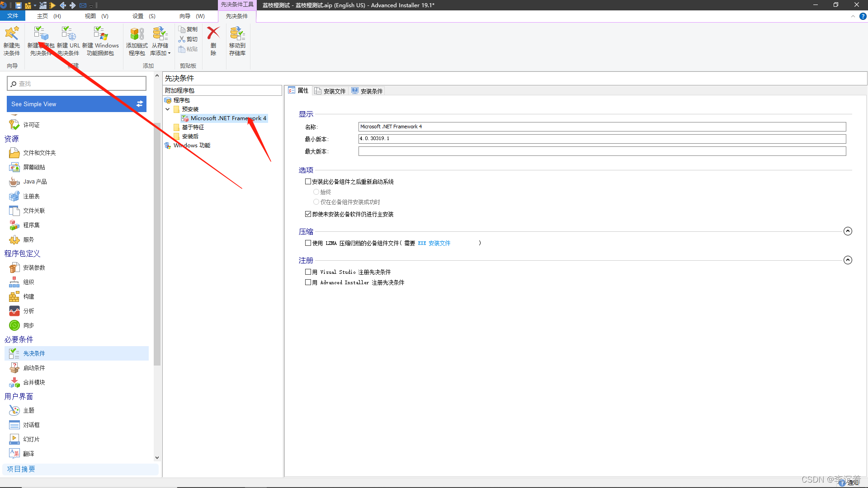Open the Registry page in sidebar
This screenshot has height=488, width=868.
pos(31,196)
